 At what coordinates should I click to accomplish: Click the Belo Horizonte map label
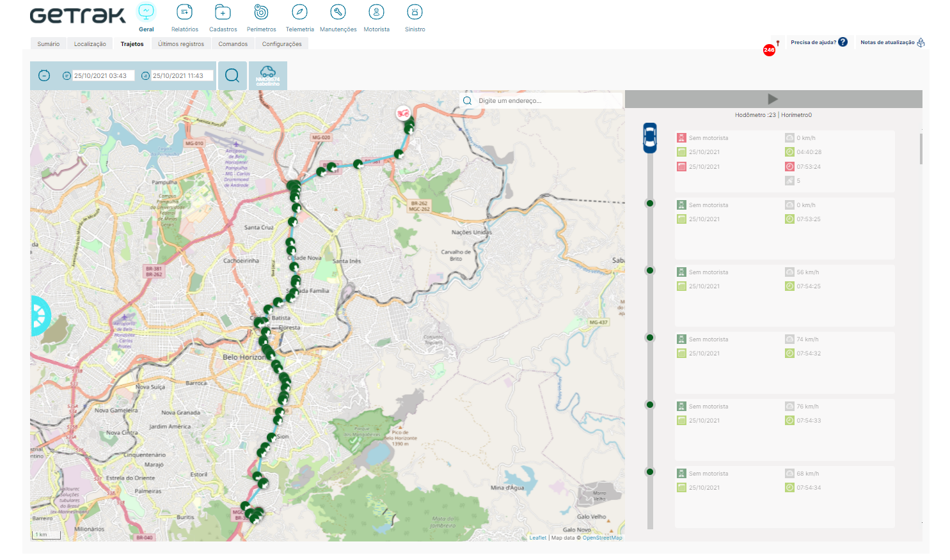coord(244,357)
